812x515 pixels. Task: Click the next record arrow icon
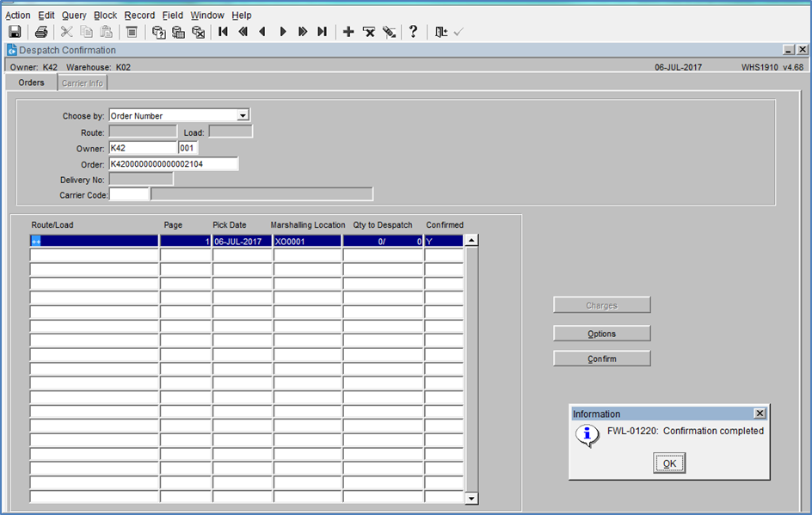point(283,32)
